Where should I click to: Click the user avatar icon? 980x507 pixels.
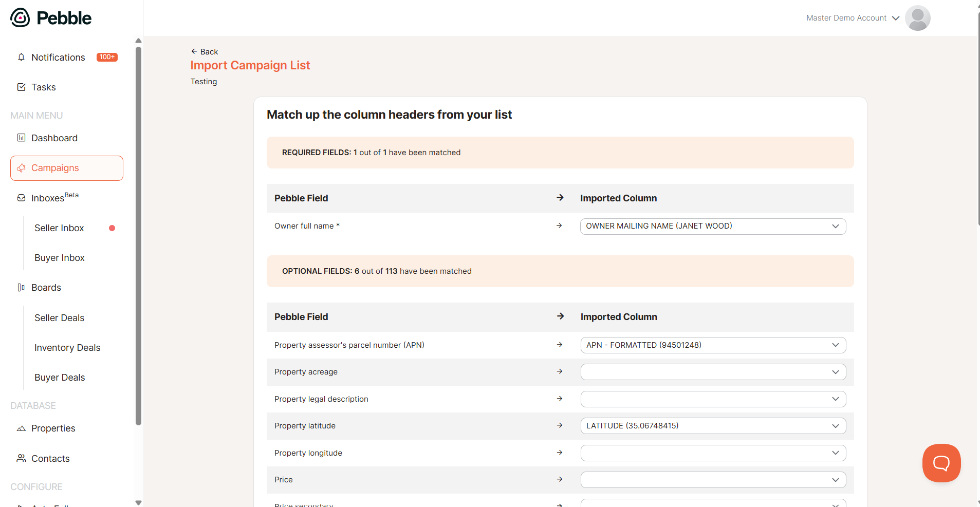917,18
